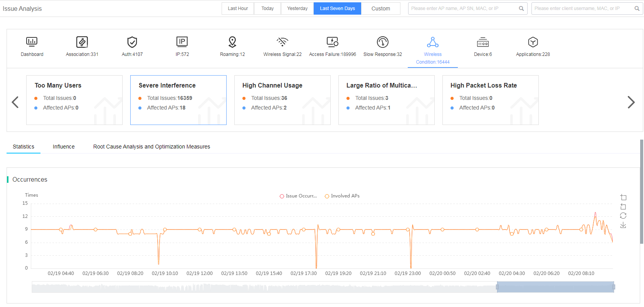This screenshot has height=307, width=644.
Task: Open the Wireless Signal:22 icon
Action: pos(282,42)
